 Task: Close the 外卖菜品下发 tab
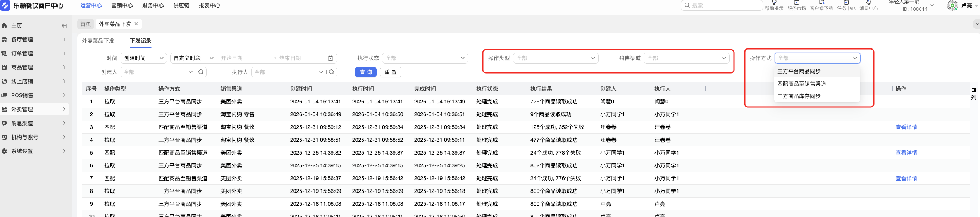[136, 24]
